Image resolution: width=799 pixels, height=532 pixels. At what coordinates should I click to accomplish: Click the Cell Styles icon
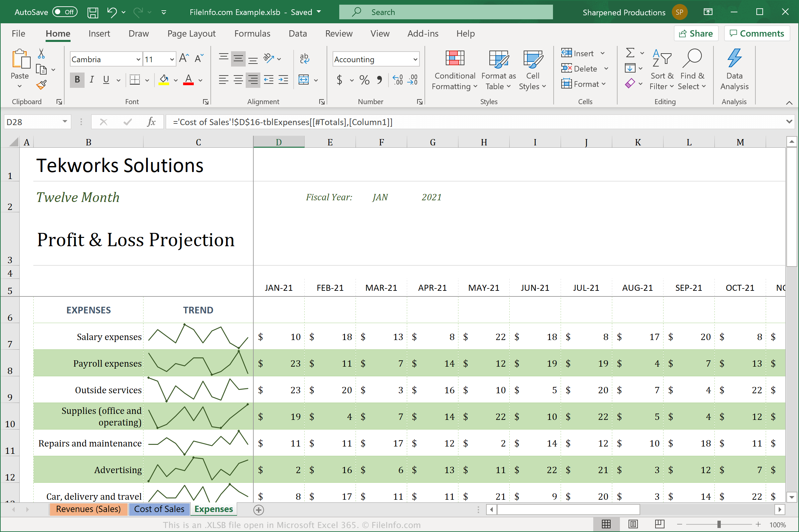[532, 72]
